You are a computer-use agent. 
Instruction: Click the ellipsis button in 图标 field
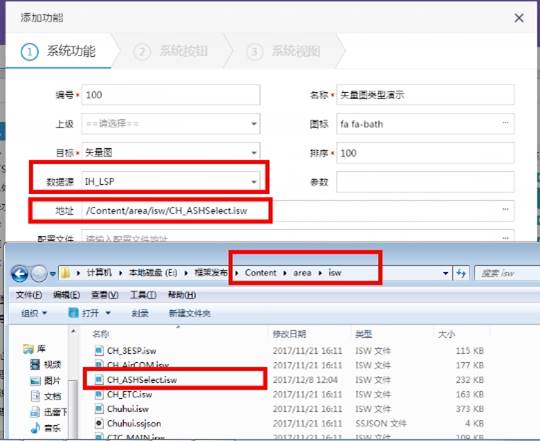tap(505, 123)
